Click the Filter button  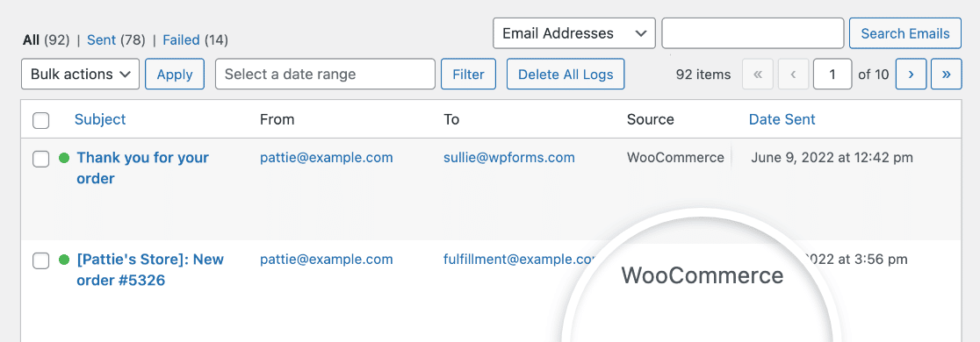point(468,75)
